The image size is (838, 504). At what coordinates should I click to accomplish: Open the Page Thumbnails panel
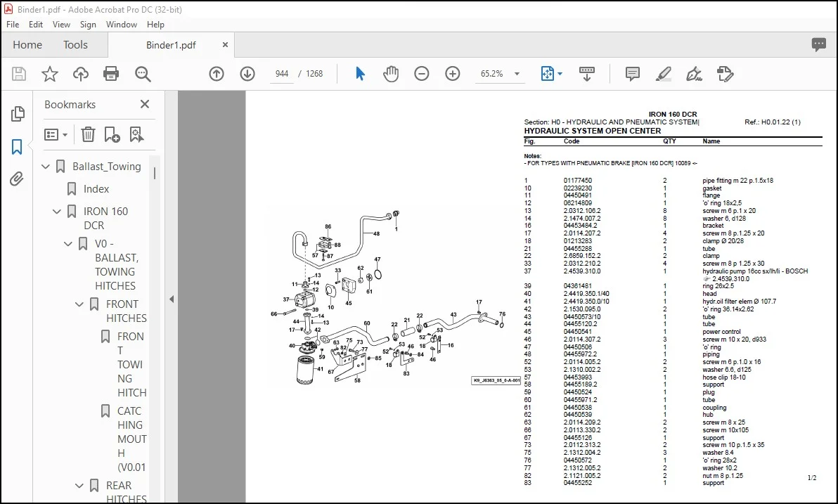pyautogui.click(x=17, y=113)
